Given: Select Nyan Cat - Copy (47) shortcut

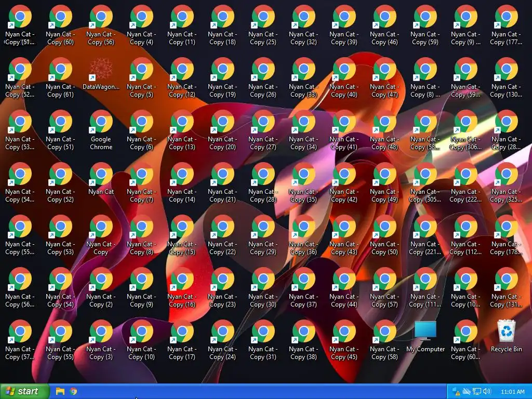Looking at the screenshot, I should click(x=384, y=78).
